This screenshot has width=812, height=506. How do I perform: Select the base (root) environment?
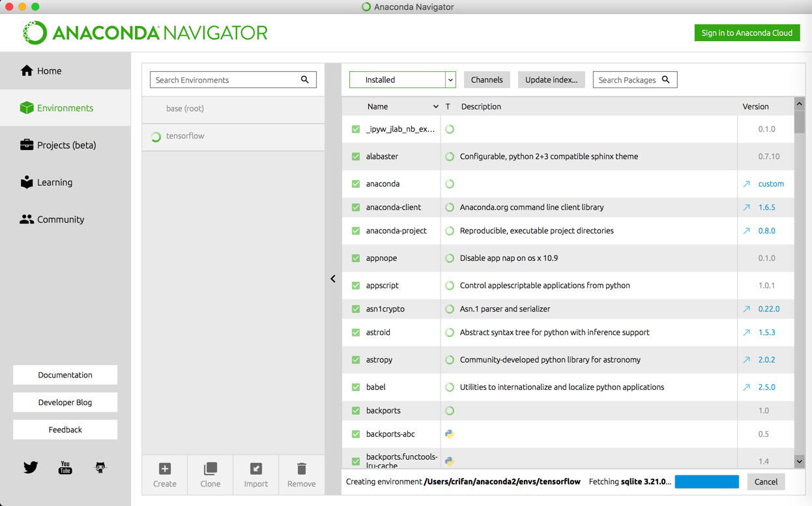coord(233,109)
